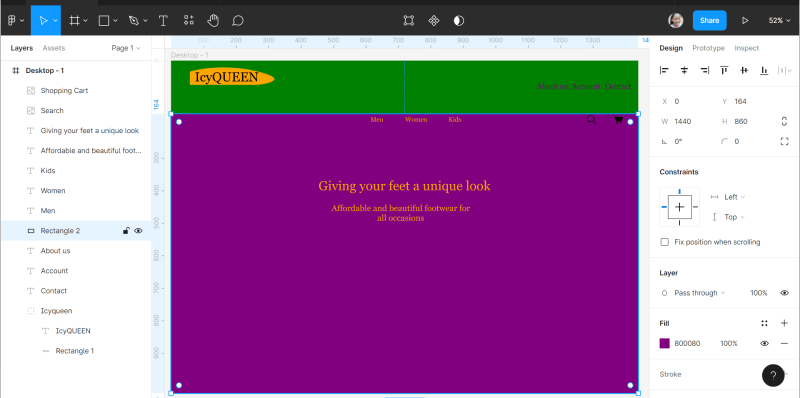Viewport: 800px width, 398px height.
Task: Switch to the Assets tab
Action: tap(54, 48)
